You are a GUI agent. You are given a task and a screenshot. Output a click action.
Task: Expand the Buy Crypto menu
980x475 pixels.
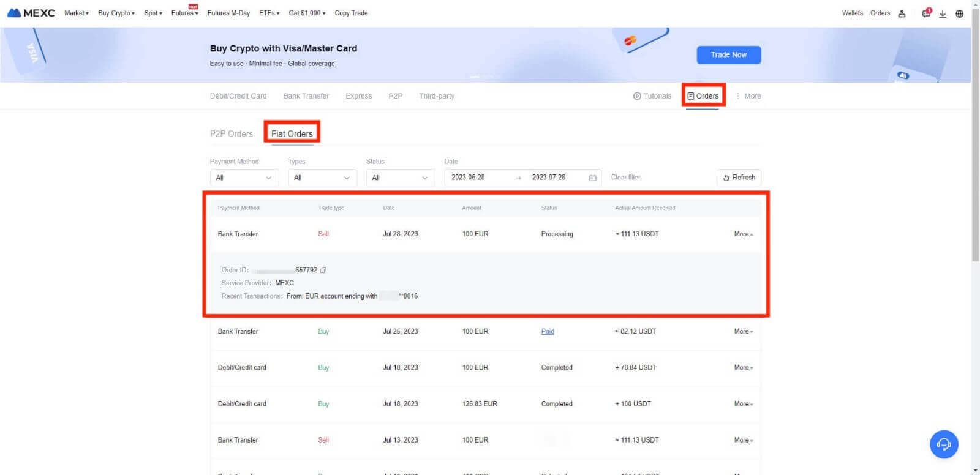tap(116, 13)
